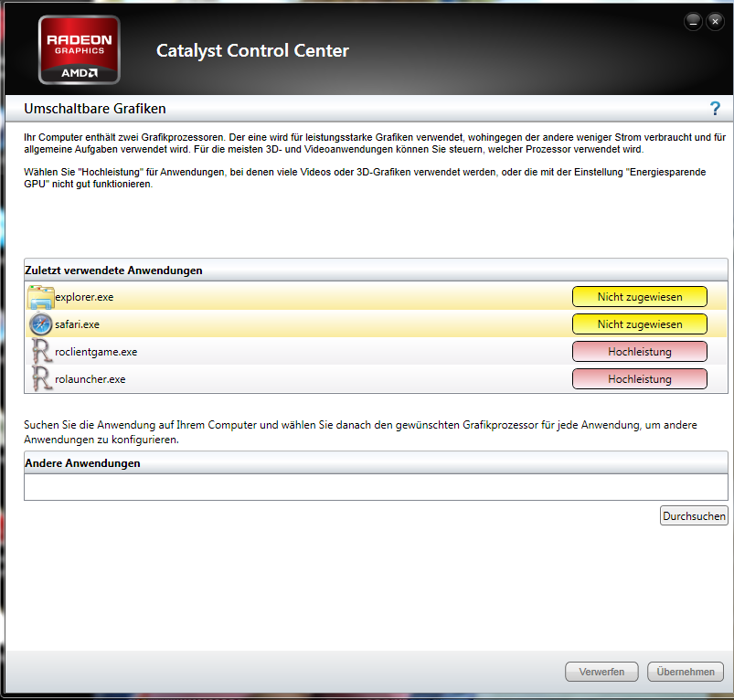The height and width of the screenshot is (700, 734).
Task: Click the Durchsuchen button
Action: coord(694,515)
